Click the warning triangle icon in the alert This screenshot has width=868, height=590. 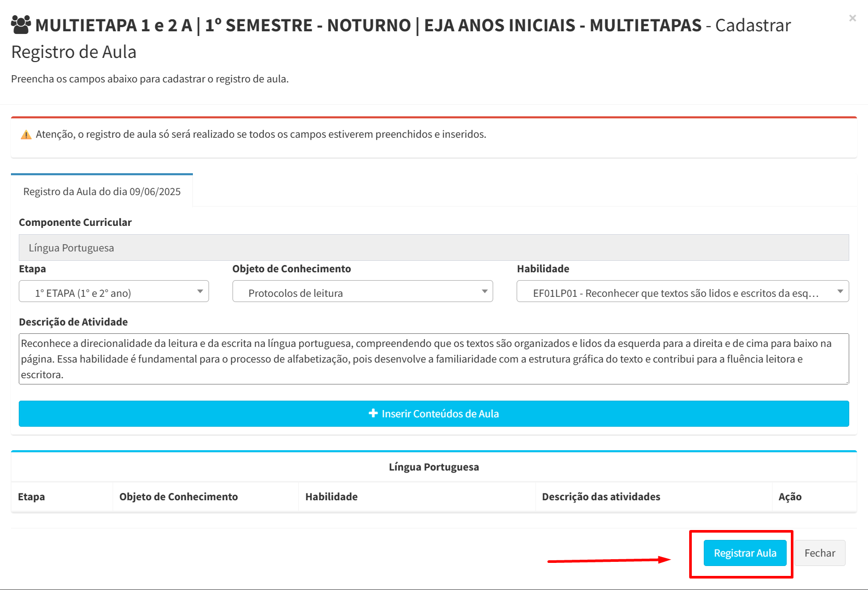pyautogui.click(x=26, y=135)
